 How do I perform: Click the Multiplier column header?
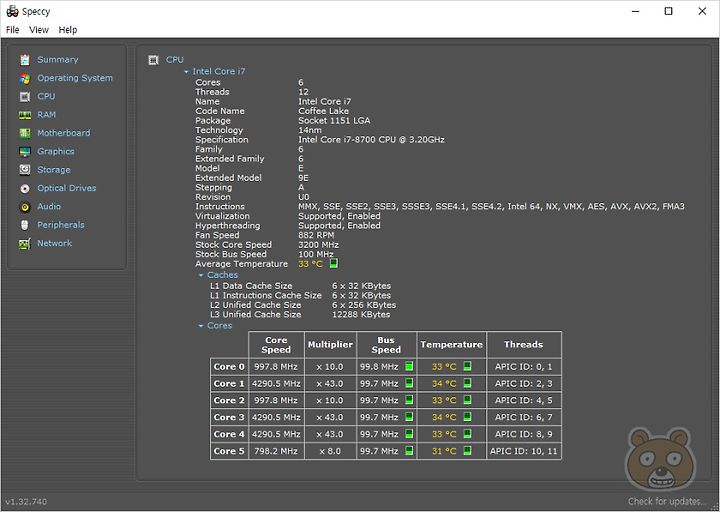click(x=330, y=345)
